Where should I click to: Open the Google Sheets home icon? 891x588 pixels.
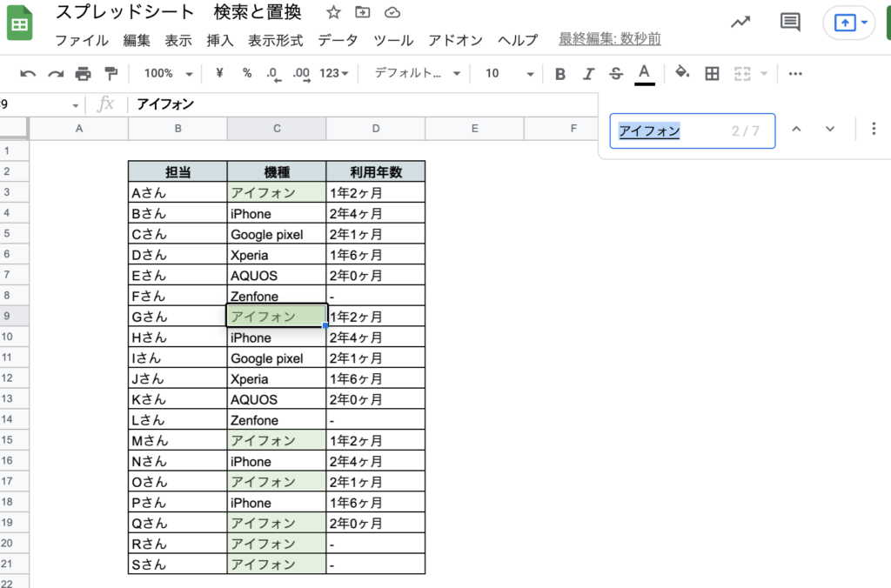(x=20, y=23)
